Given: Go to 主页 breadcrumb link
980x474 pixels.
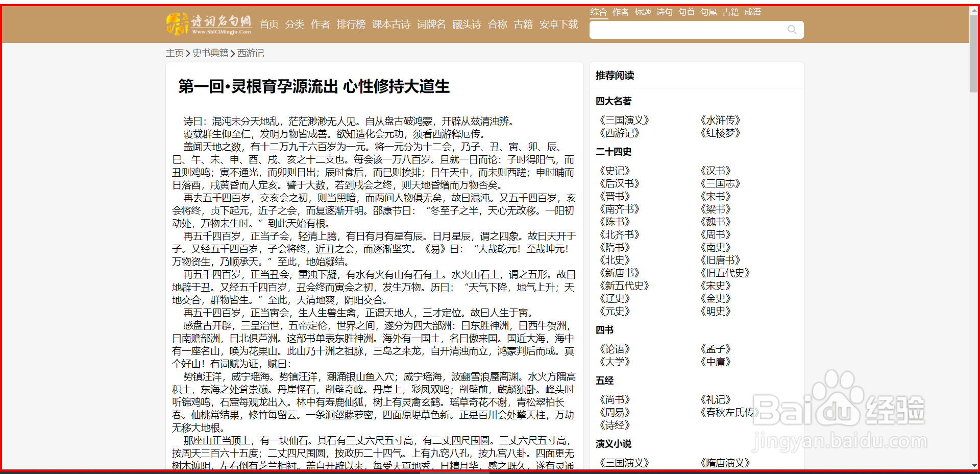Looking at the screenshot, I should coord(175,53).
